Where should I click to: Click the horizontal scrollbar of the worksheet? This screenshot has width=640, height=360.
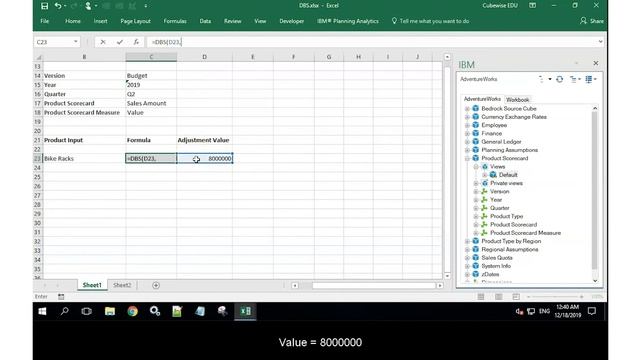coord(374,285)
